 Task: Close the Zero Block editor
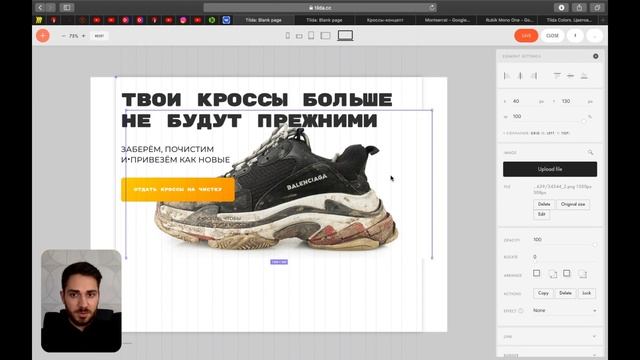click(552, 36)
